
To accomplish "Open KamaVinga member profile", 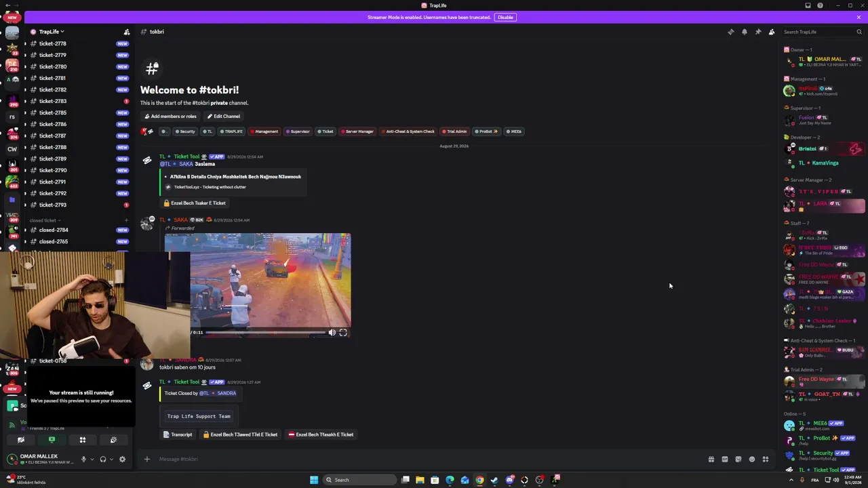I will (x=824, y=163).
